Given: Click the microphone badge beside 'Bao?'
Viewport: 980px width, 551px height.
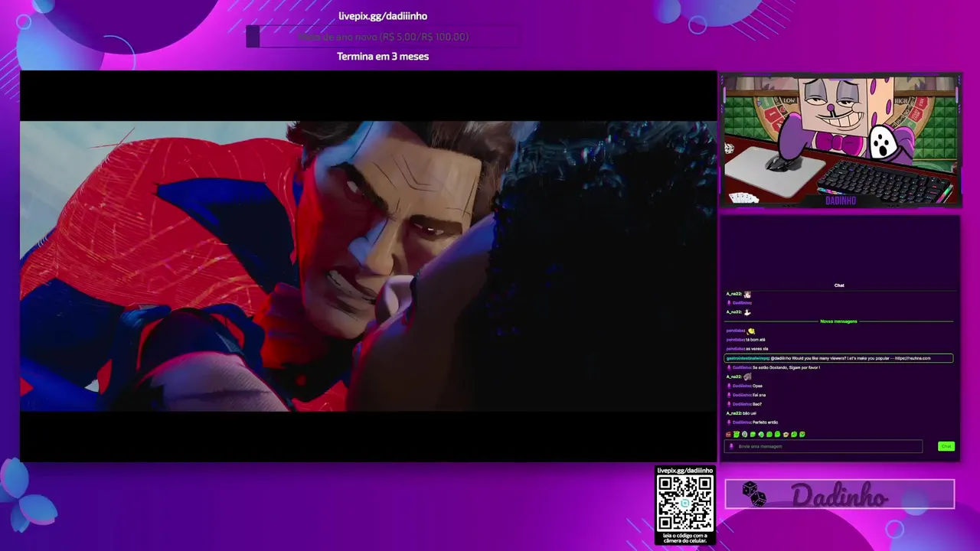Looking at the screenshot, I should point(729,404).
